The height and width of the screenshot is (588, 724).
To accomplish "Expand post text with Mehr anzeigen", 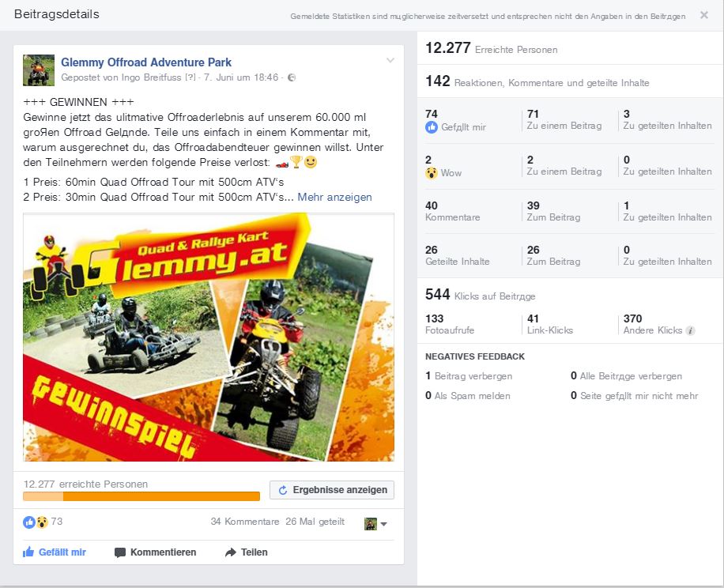I will click(334, 197).
